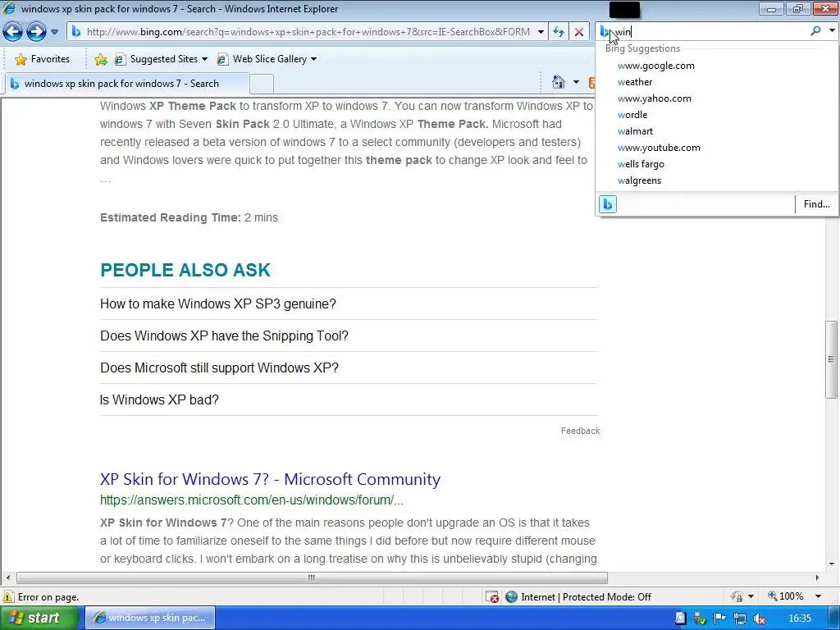Screen dimensions: 840x630
Task: Open the Windows start button
Action: (39, 618)
